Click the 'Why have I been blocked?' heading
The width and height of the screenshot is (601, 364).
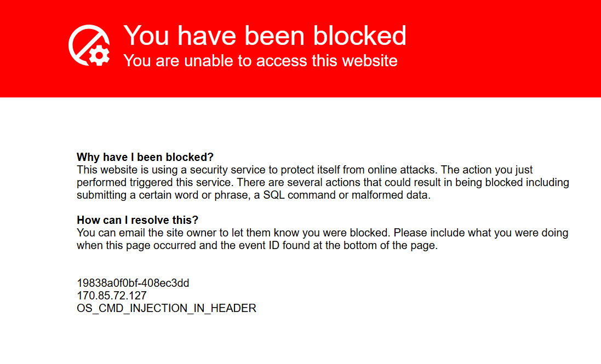[145, 157]
